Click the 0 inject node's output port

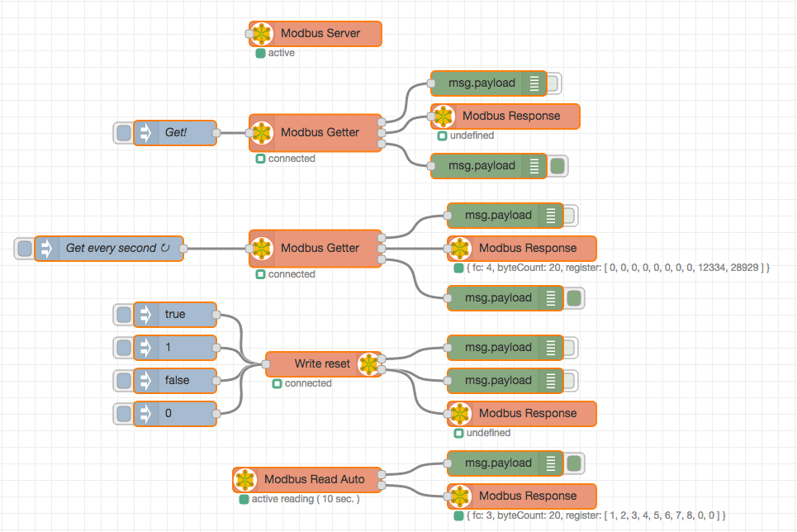click(x=216, y=414)
